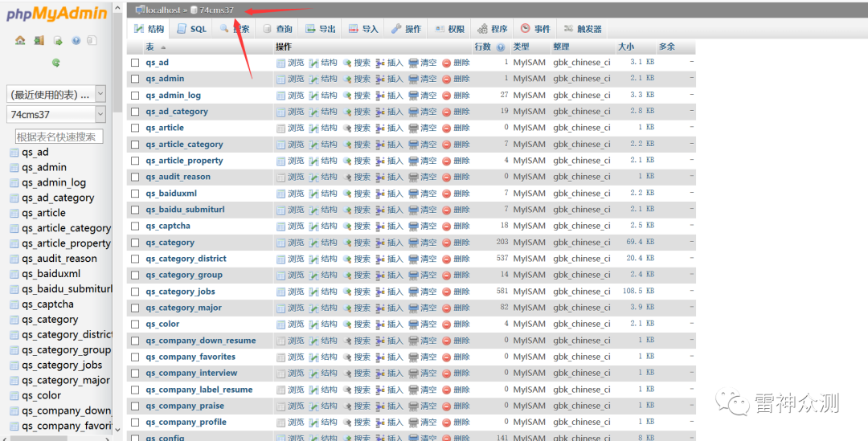Click the phpMyAdmin logo

57,14
